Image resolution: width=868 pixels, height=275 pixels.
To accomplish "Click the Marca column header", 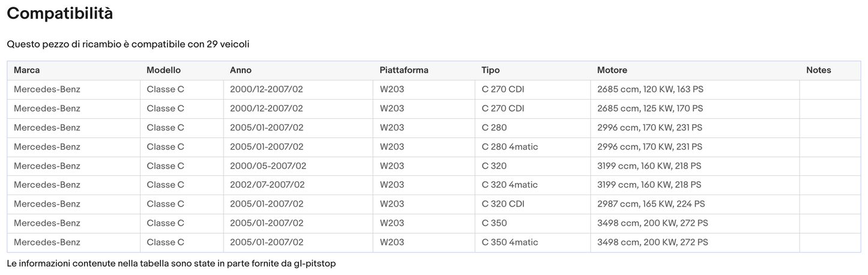I will point(27,70).
